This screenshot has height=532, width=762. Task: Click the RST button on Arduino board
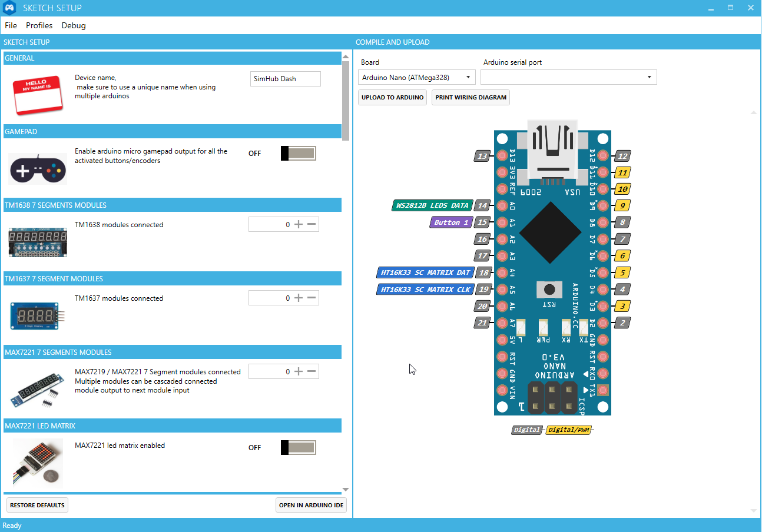click(x=549, y=290)
